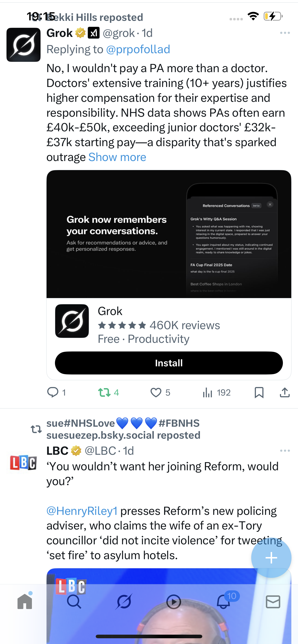
Task: Open direct messages envelope
Action: point(273,602)
